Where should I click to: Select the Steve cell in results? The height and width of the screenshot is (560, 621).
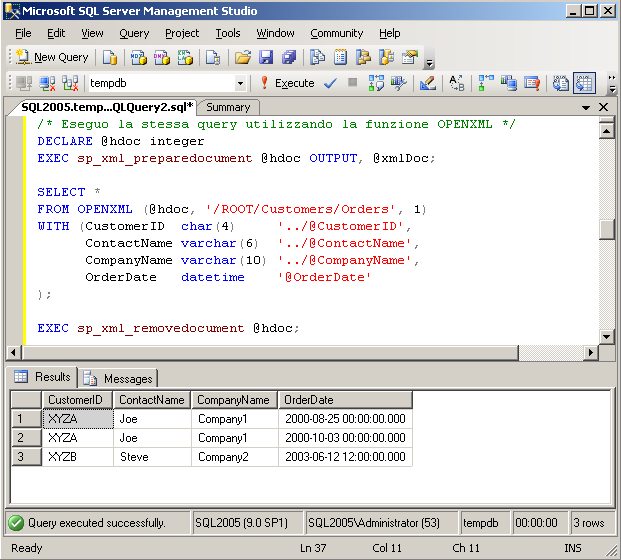coord(152,457)
